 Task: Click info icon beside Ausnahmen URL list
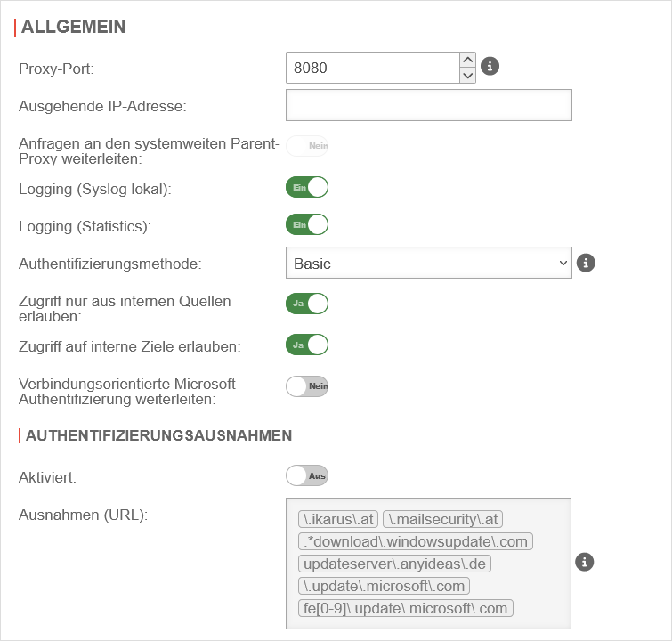pyautogui.click(x=584, y=562)
